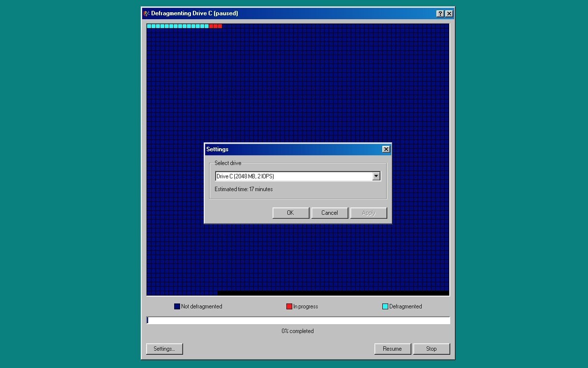Confirm settings with the OK button
The height and width of the screenshot is (368, 588).
(x=290, y=212)
